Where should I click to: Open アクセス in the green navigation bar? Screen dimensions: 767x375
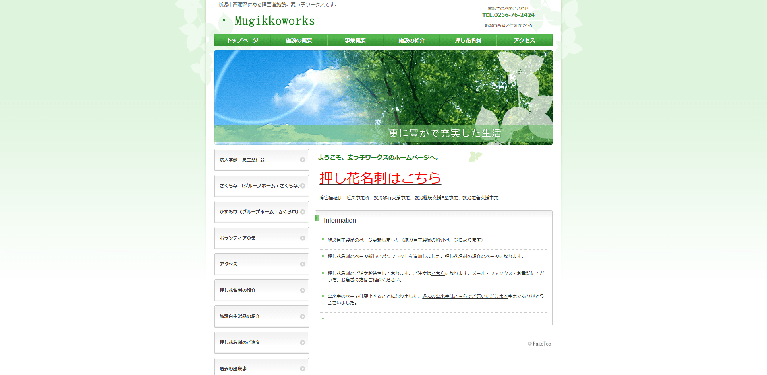[x=524, y=40]
